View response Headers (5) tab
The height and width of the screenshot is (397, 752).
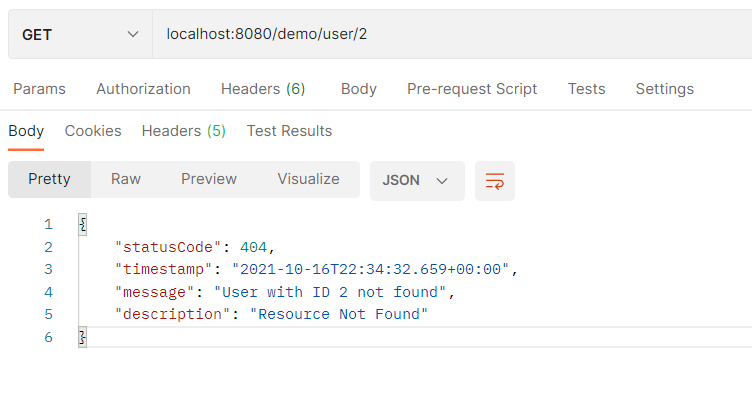point(184,131)
